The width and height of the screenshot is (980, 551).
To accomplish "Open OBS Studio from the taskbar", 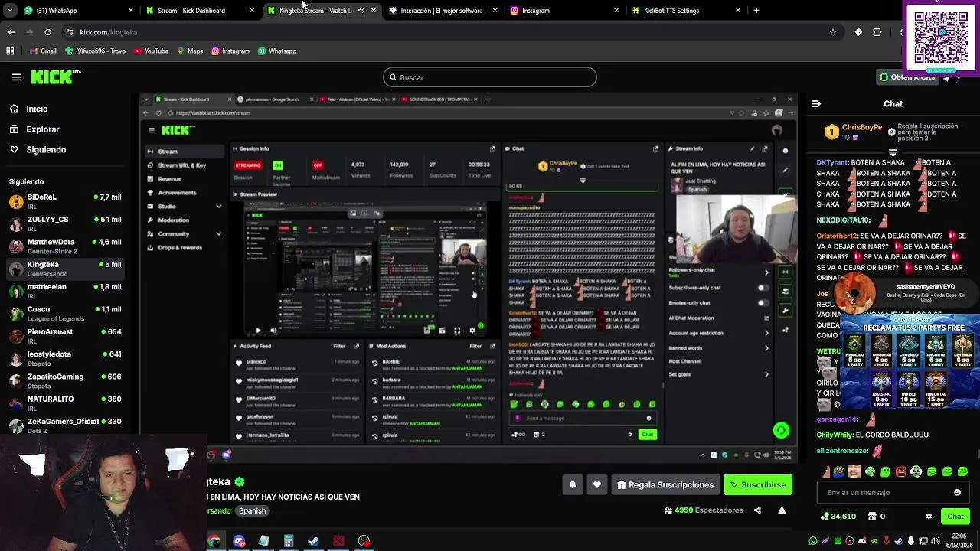I will point(364,541).
